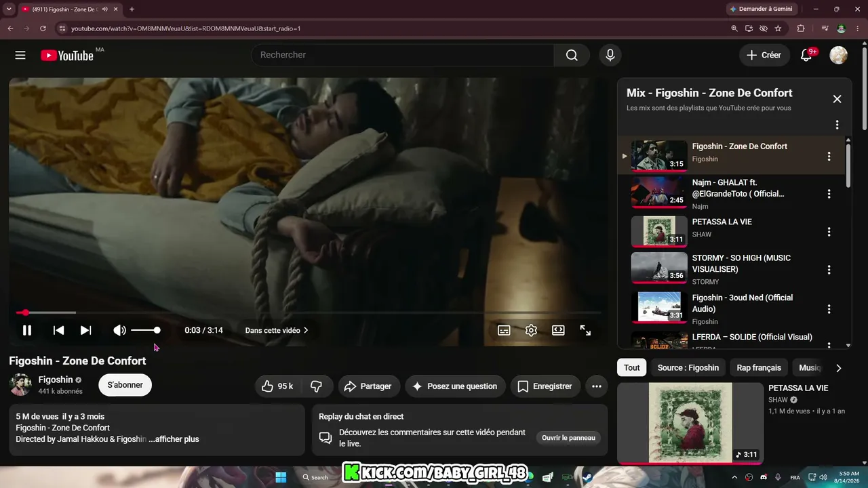868x488 pixels.
Task: Play STORMY - SO HIGH playlist thumbnail
Action: pos(658,268)
